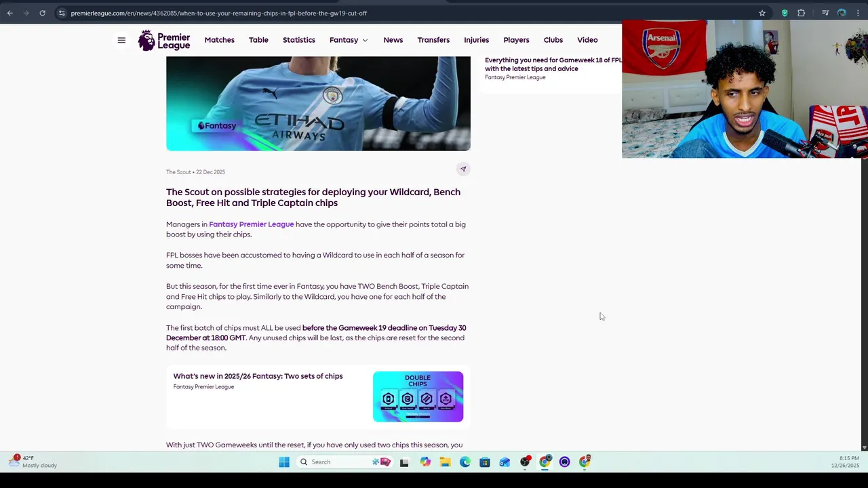Bookmark this page with star icon
The image size is (868, 488).
pos(762,13)
